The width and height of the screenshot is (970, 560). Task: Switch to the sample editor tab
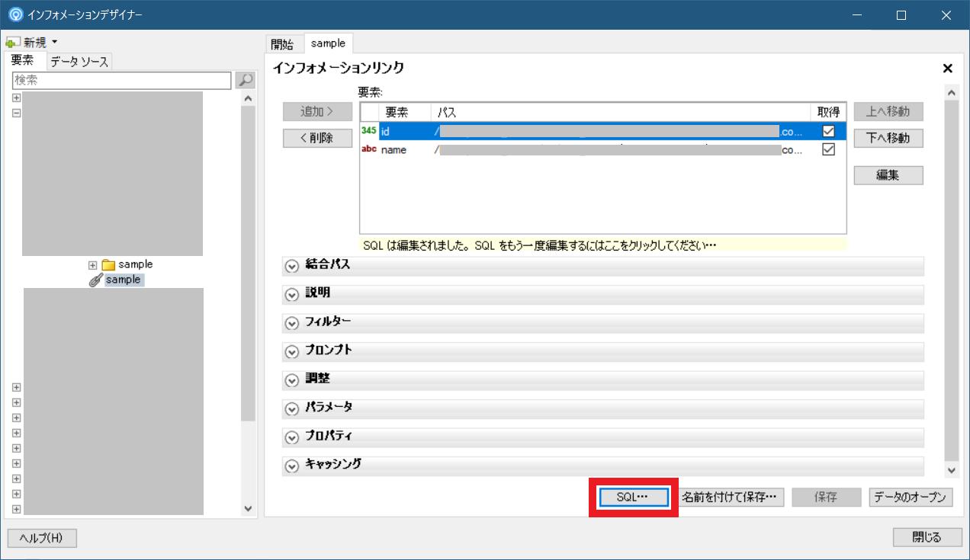coord(328,43)
